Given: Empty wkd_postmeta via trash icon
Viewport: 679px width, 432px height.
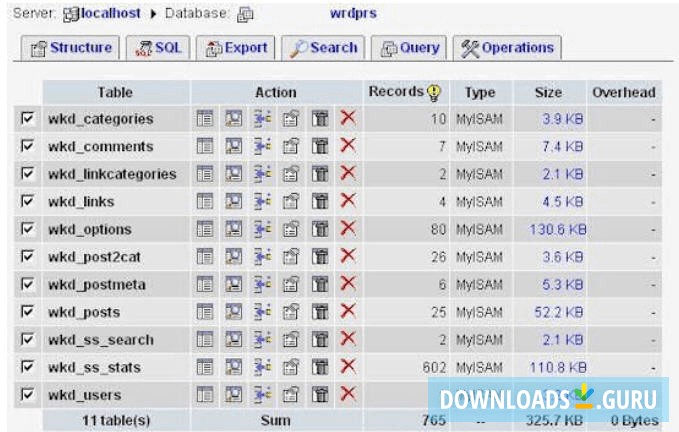Looking at the screenshot, I should click(320, 284).
